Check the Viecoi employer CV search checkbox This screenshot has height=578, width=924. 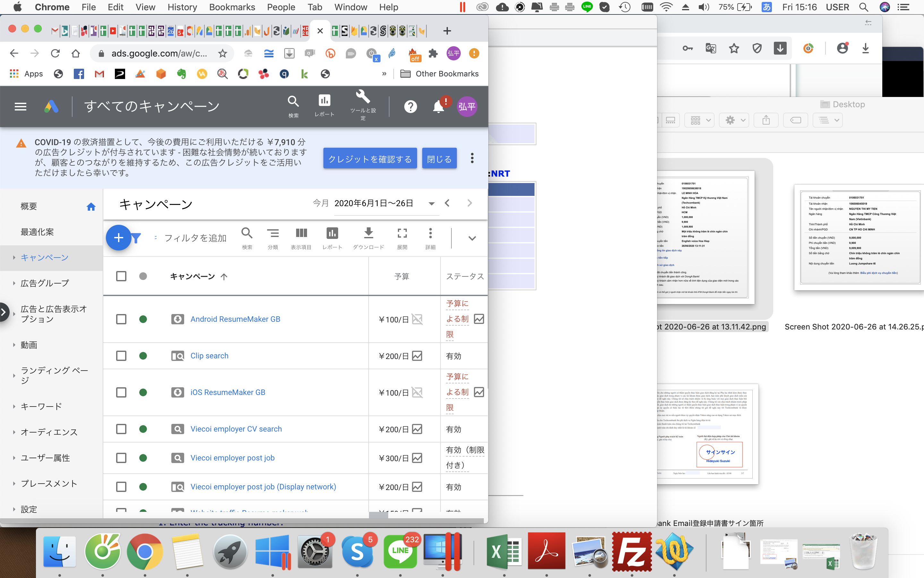pyautogui.click(x=121, y=429)
